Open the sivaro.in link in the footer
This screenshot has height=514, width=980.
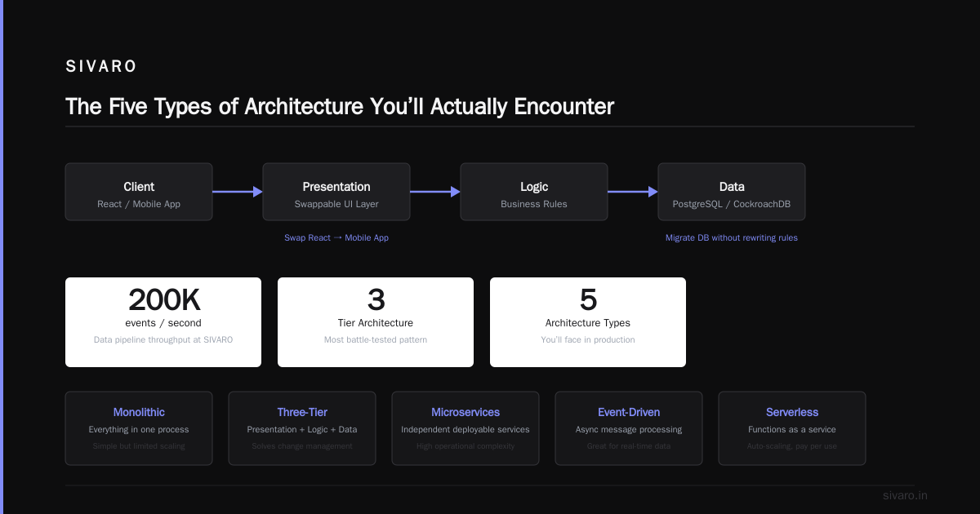coord(905,495)
